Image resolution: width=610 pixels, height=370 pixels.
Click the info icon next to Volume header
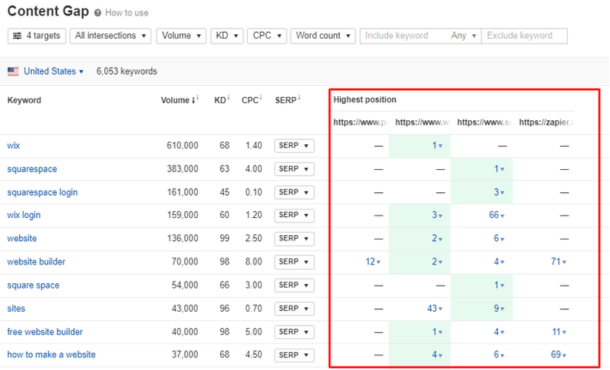click(x=198, y=97)
